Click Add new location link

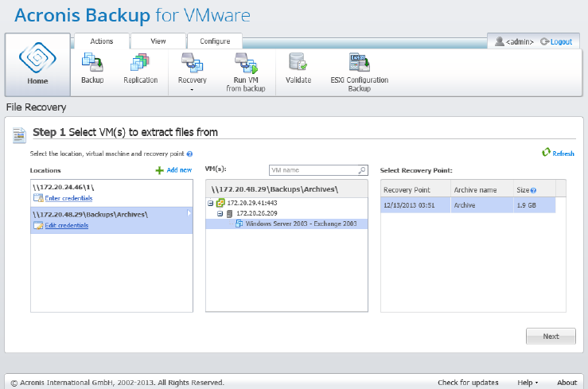point(179,170)
